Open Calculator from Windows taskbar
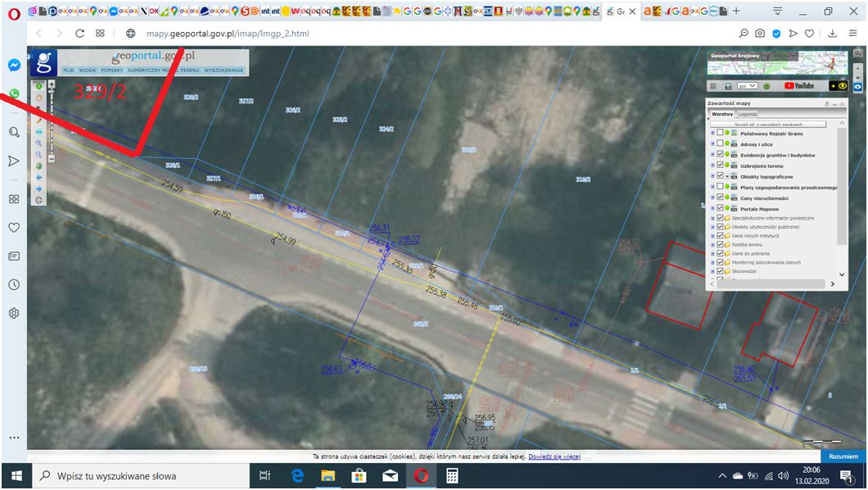Screen dimensions: 868x490 (x=452, y=475)
